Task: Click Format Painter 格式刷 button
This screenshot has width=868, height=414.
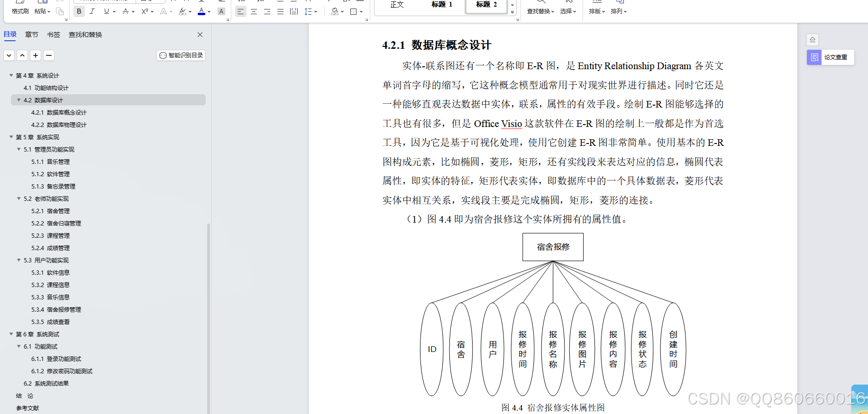Action: click(x=20, y=11)
